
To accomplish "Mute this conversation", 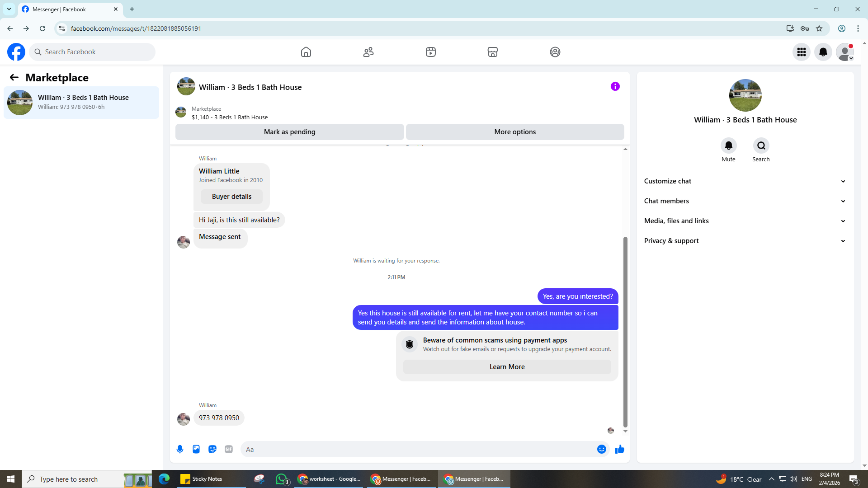I will point(728,145).
